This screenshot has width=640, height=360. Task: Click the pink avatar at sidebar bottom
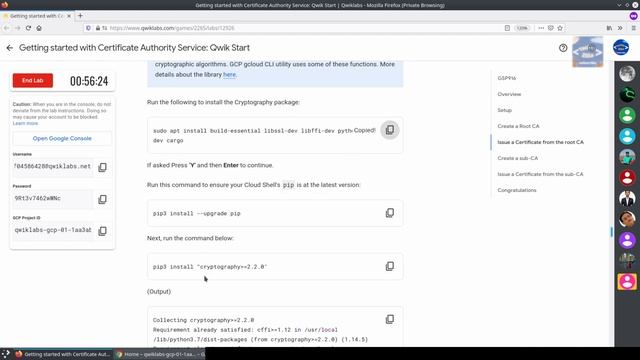point(627,282)
